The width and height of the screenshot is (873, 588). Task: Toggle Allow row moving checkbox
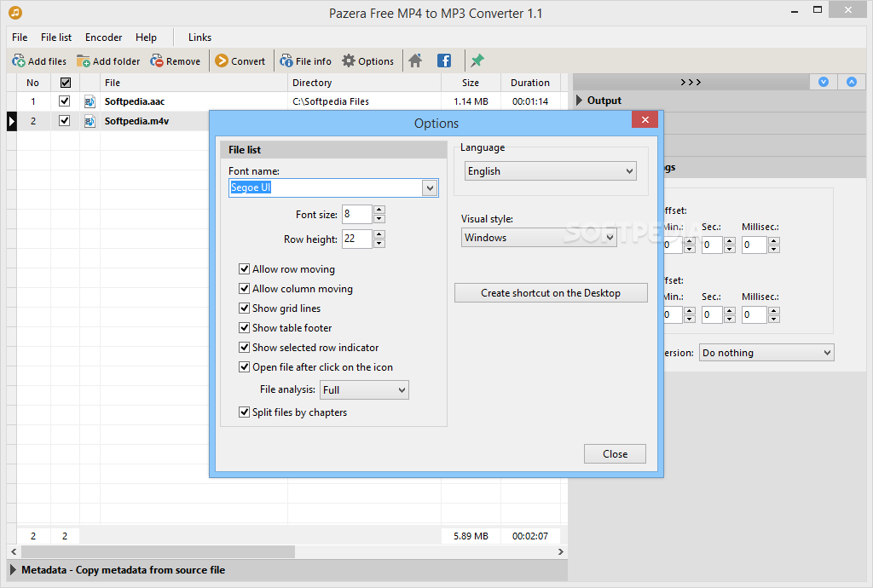pyautogui.click(x=244, y=269)
